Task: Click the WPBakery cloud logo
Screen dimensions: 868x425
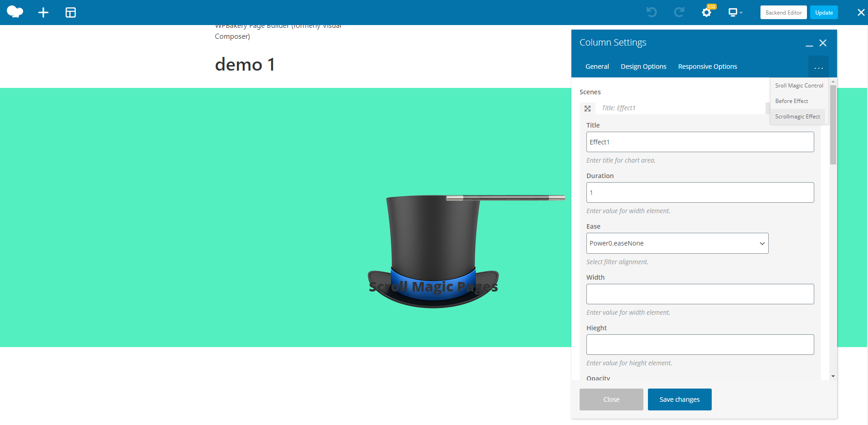Action: pos(15,12)
